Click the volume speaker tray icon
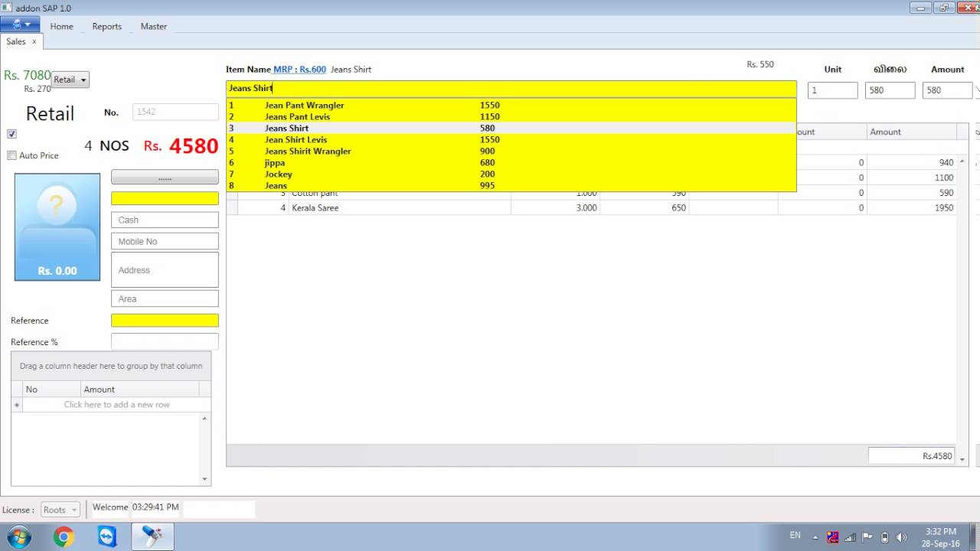This screenshot has width=980, height=551. (901, 537)
